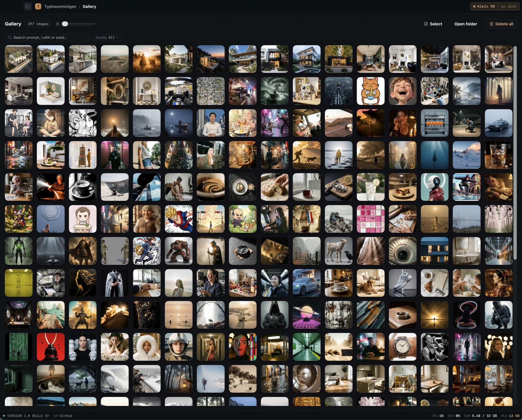
Task: Open the whiskey glass with ice thumbnail
Action: pos(499,155)
